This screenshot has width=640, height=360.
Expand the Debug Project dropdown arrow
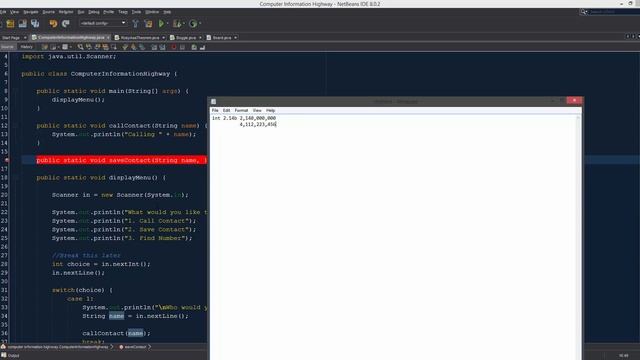(x=184, y=23)
